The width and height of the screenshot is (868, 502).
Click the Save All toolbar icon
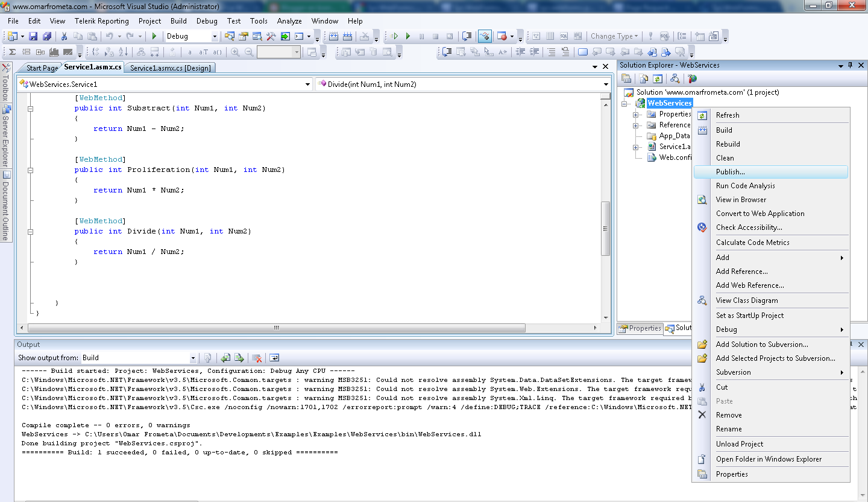(x=47, y=36)
